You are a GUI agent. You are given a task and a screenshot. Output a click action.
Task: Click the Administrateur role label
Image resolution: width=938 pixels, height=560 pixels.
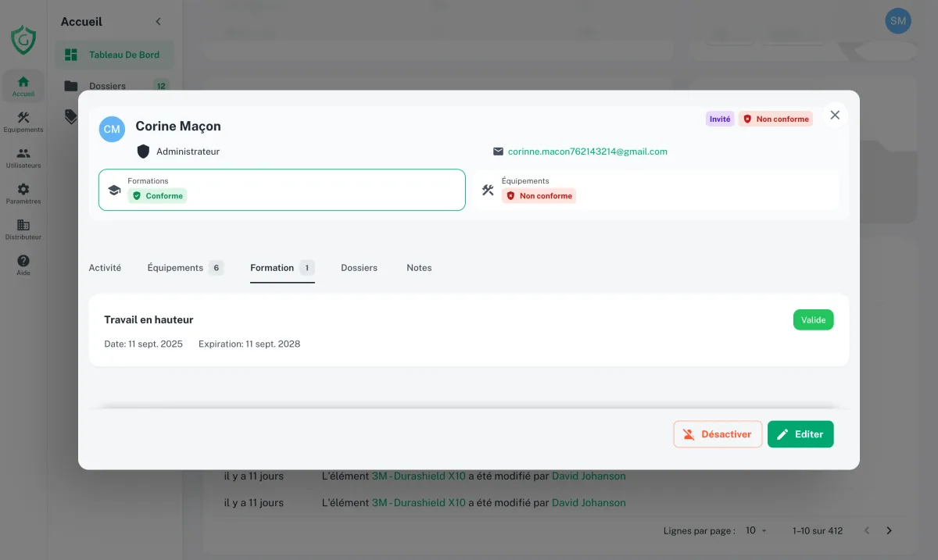[188, 152]
